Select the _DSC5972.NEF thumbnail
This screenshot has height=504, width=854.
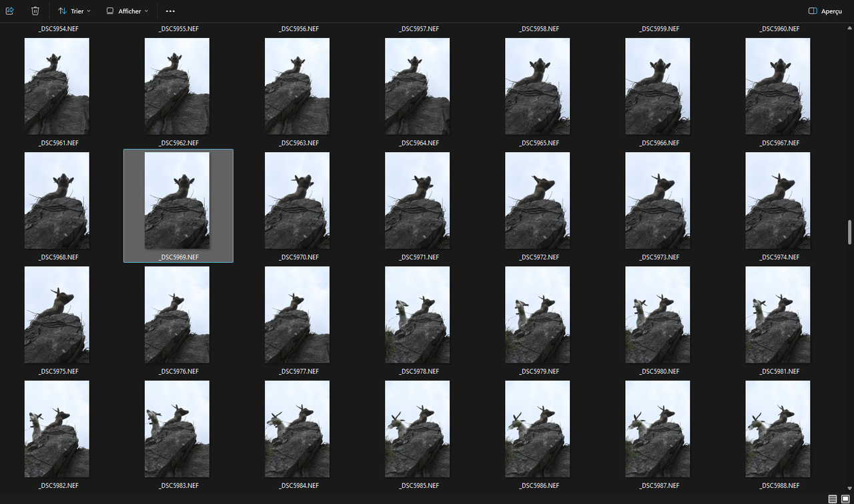point(537,201)
